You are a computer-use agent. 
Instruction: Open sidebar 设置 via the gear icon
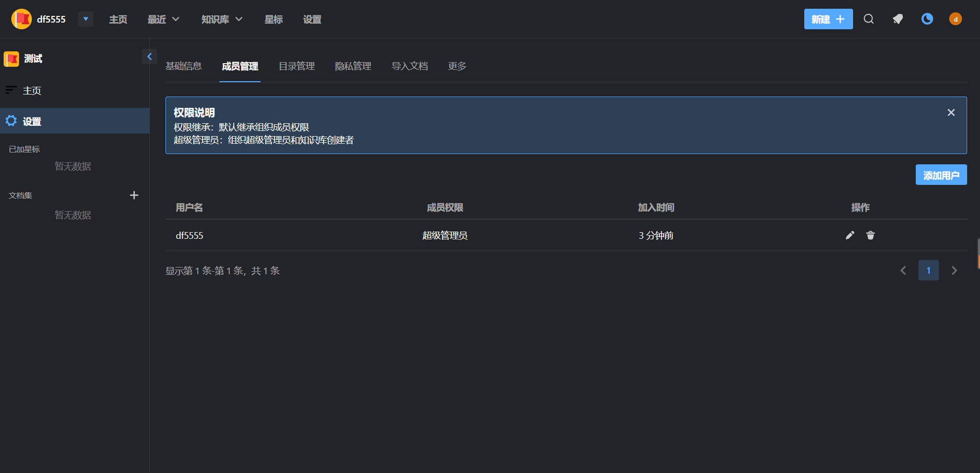[11, 121]
